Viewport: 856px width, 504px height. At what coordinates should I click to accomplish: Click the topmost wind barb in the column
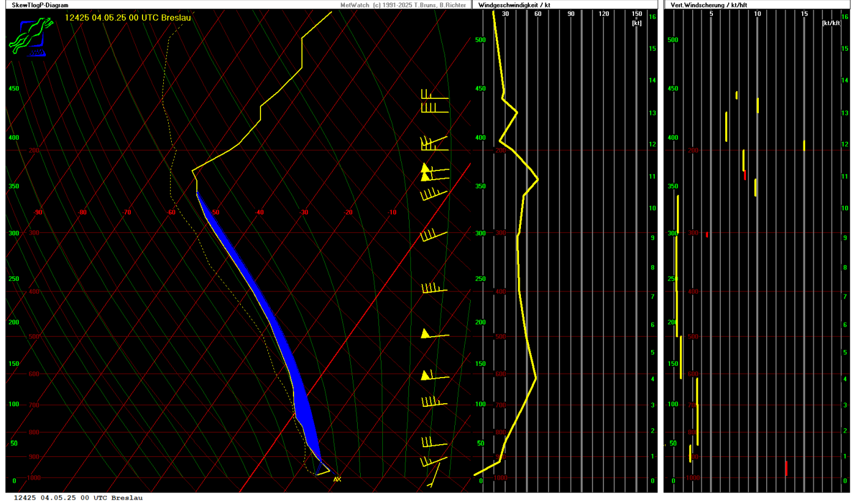click(435, 94)
